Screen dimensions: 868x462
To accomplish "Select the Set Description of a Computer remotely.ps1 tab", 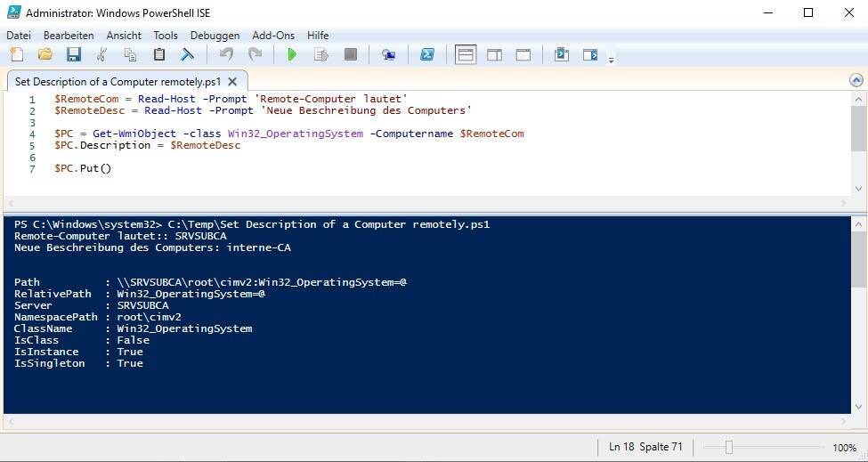I will 118,81.
